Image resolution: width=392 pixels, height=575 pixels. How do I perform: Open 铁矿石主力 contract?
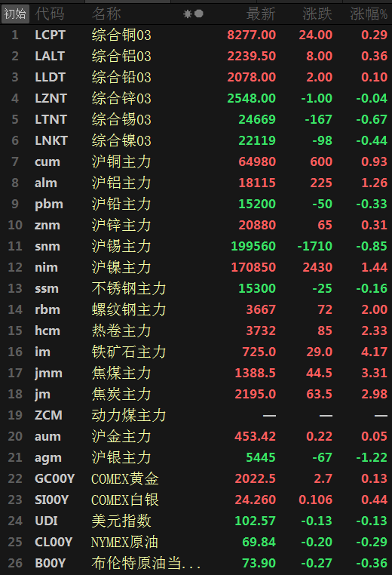point(129,352)
